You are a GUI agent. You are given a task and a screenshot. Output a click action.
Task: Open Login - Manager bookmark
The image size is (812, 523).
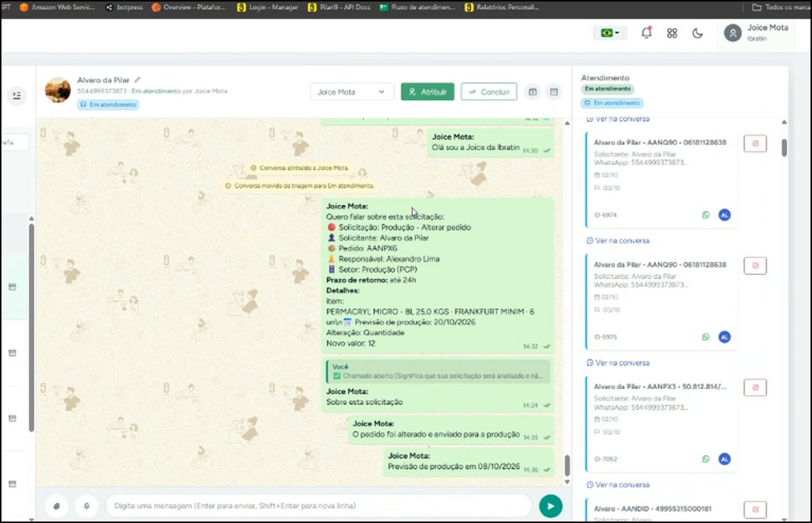[268, 7]
